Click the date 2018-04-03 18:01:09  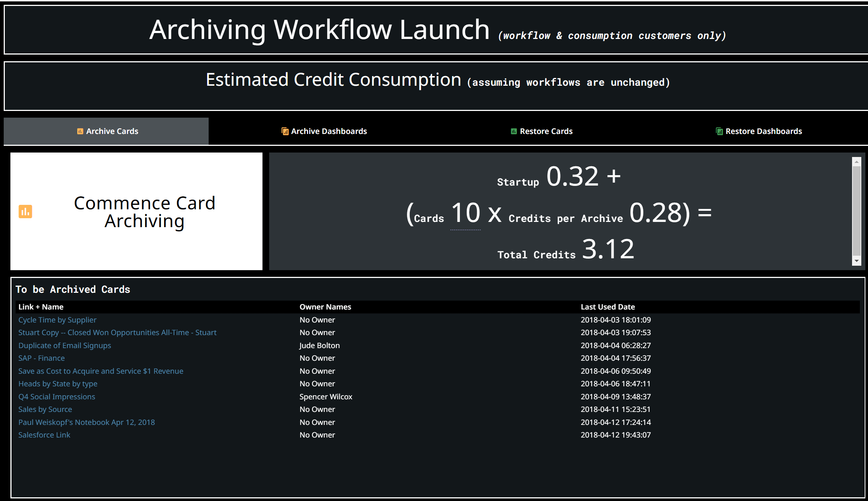click(616, 320)
